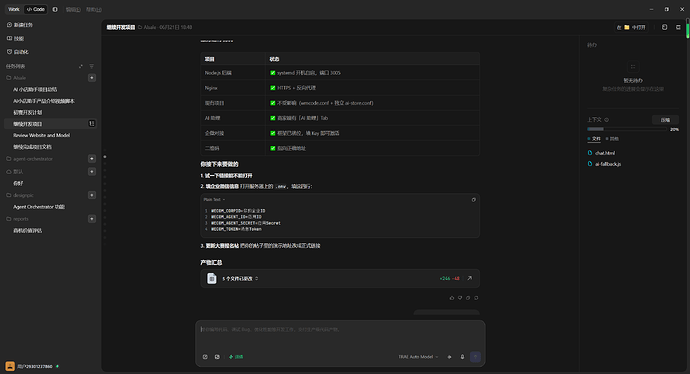Click the send arrow button in chat box
The height and width of the screenshot is (374, 690).
tap(475, 357)
